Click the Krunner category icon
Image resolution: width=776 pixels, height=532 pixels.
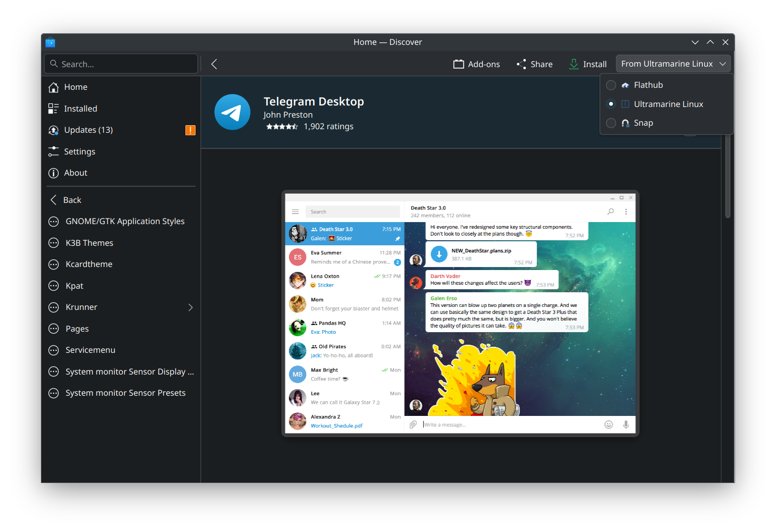coord(54,307)
